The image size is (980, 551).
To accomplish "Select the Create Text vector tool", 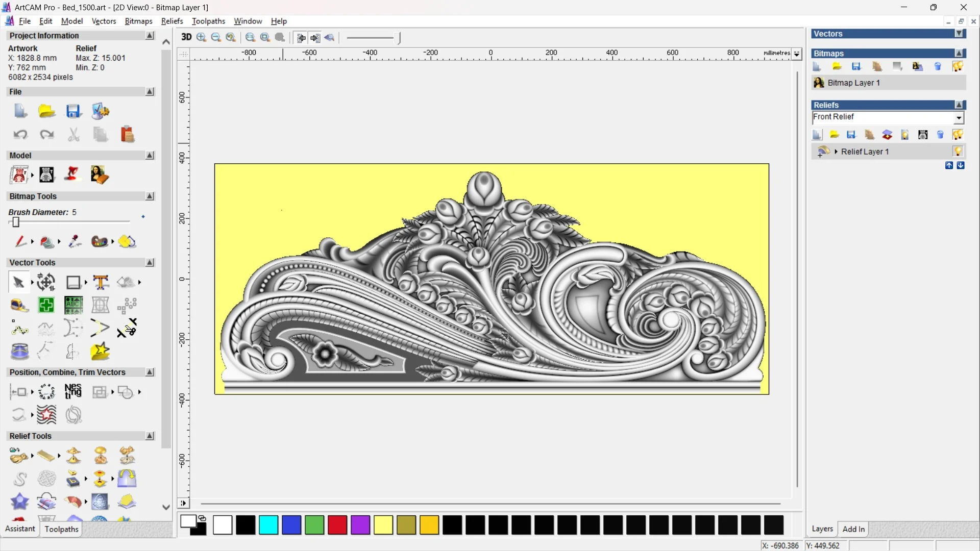I will point(101,282).
